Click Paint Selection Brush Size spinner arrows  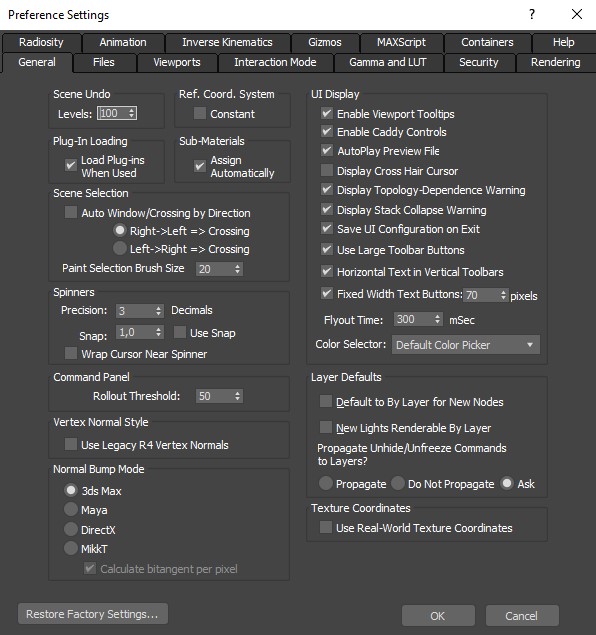(238, 269)
